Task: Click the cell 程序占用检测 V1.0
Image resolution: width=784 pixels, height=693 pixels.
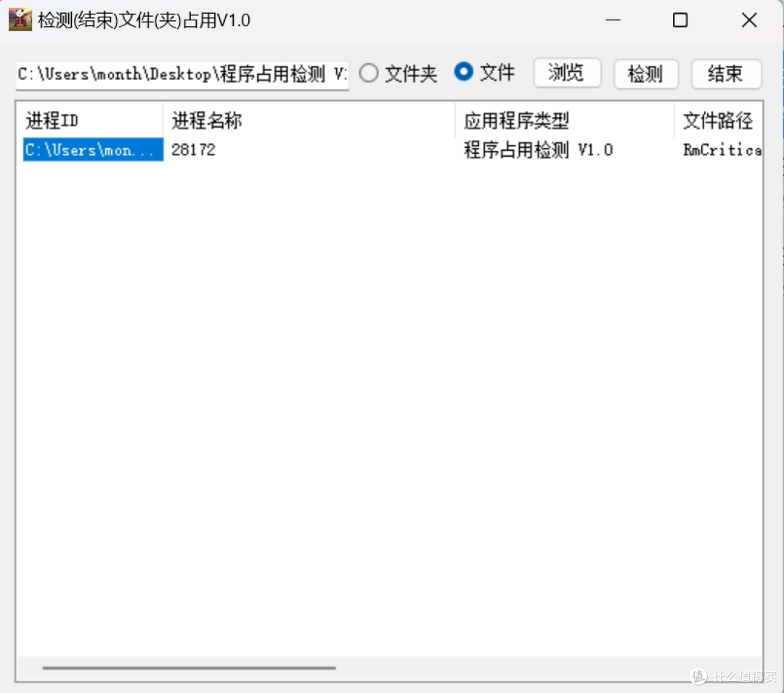Action: pyautogui.click(x=538, y=149)
